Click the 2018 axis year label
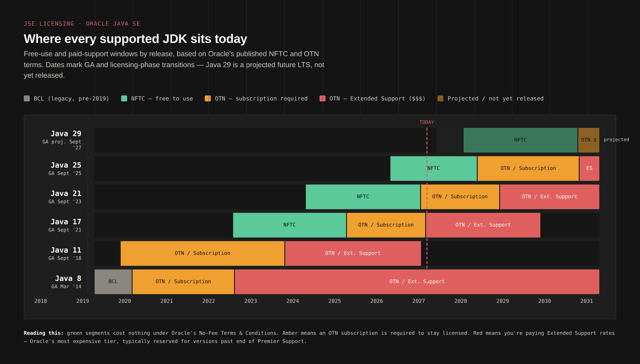The width and height of the screenshot is (640, 364). click(40, 301)
